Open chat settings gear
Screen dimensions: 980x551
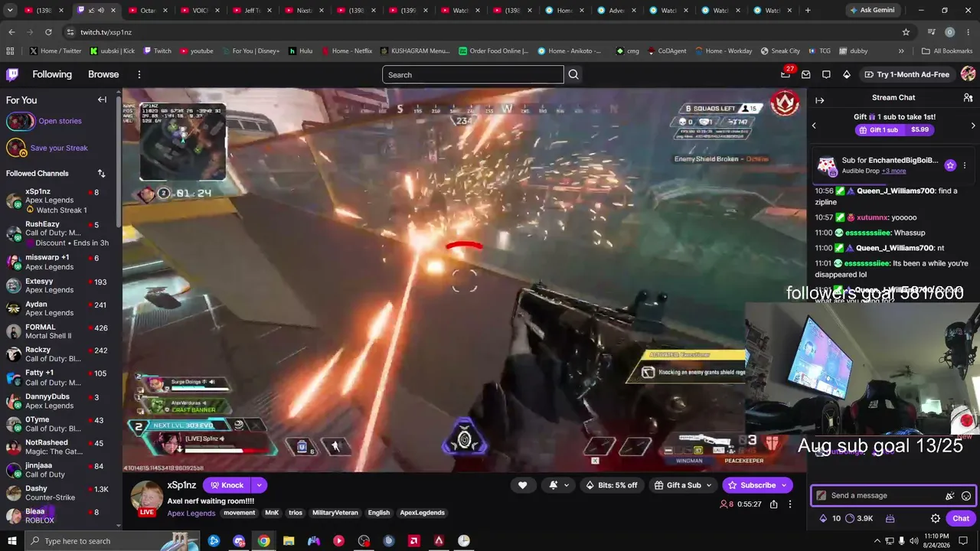click(935, 518)
